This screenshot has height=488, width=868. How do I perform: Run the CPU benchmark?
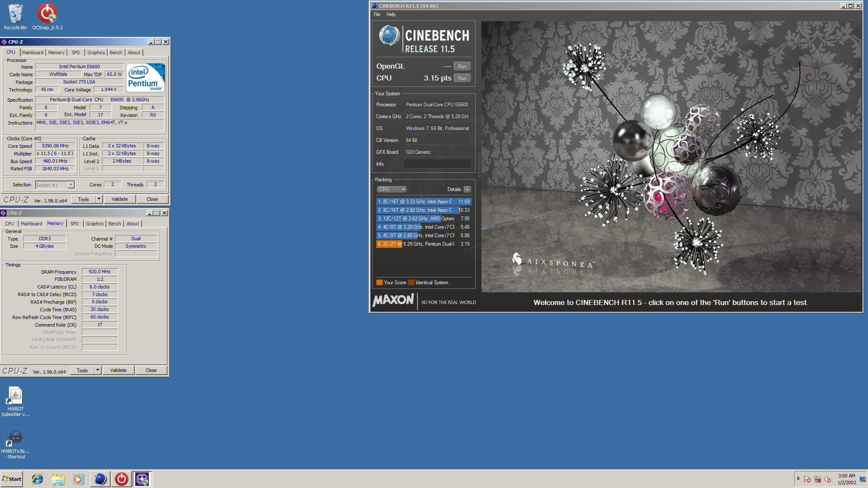coord(462,78)
